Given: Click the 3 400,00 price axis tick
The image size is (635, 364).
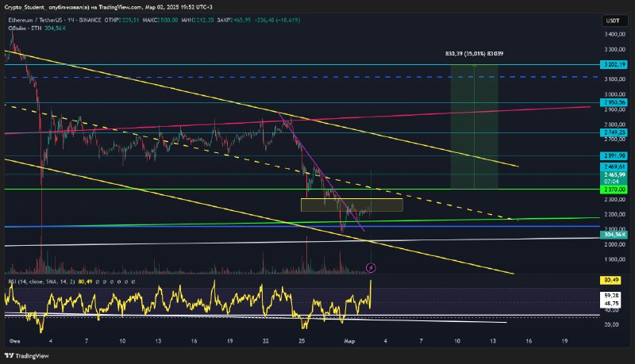Looking at the screenshot, I should (614, 34).
